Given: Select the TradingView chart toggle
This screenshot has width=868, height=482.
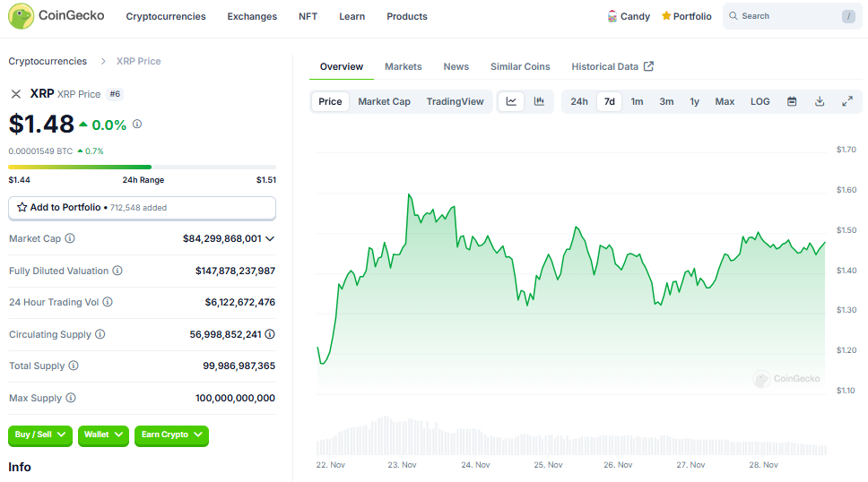Looking at the screenshot, I should point(455,101).
